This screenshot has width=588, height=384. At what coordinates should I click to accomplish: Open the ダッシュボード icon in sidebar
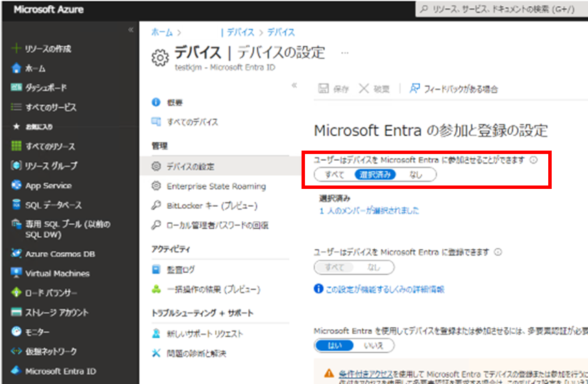click(x=16, y=88)
